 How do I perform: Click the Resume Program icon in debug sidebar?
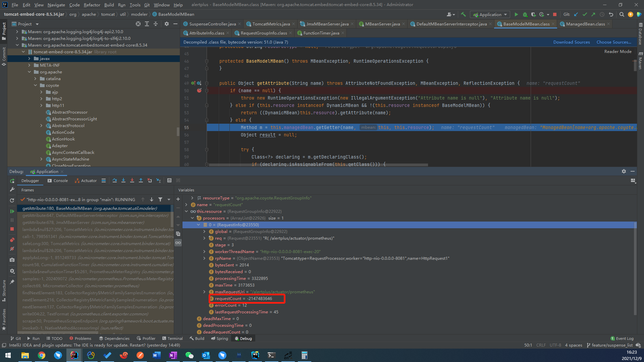click(12, 211)
